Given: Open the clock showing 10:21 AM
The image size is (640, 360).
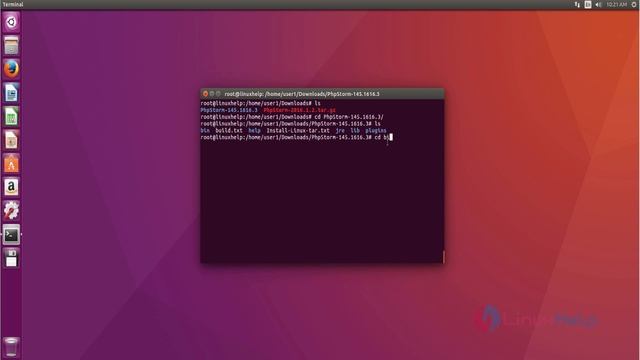Looking at the screenshot, I should [616, 4].
